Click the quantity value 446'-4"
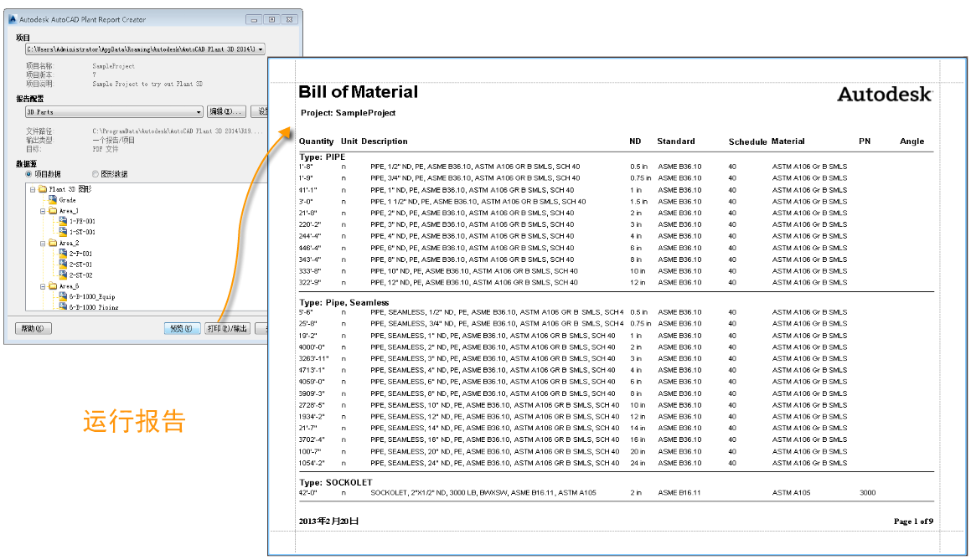Viewport: 971px width, 560px height. (310, 248)
